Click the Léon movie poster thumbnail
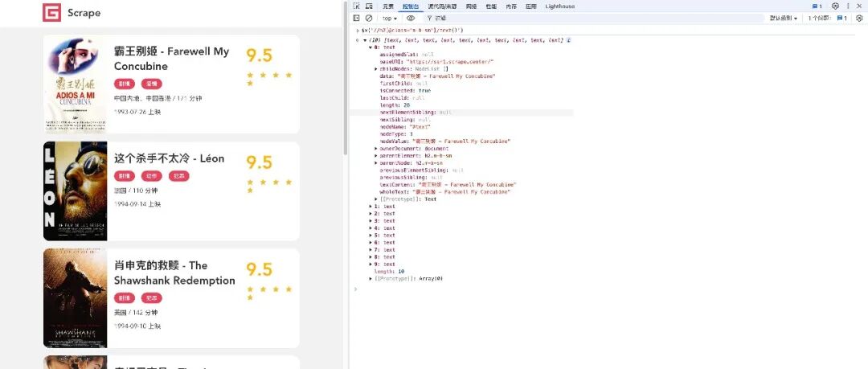 pyautogui.click(x=76, y=191)
